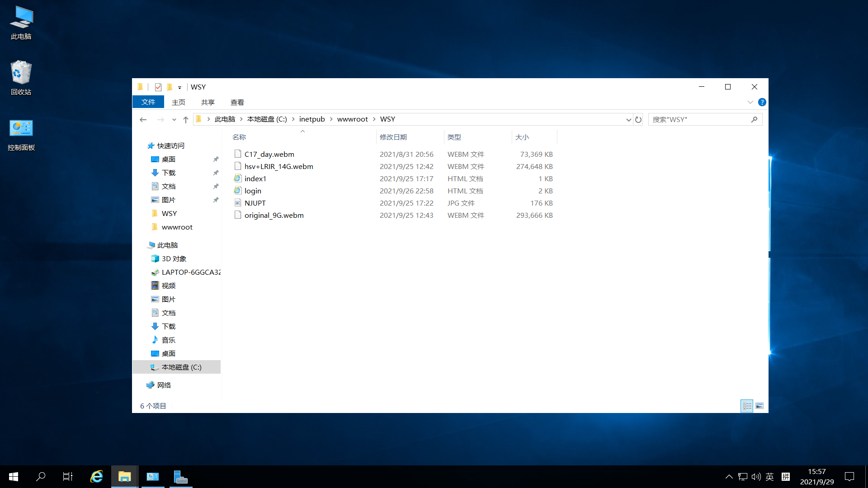Open LAPTOP-6GGCA32 in navigation pane
Image resolution: width=868 pixels, height=488 pixels.
point(191,272)
